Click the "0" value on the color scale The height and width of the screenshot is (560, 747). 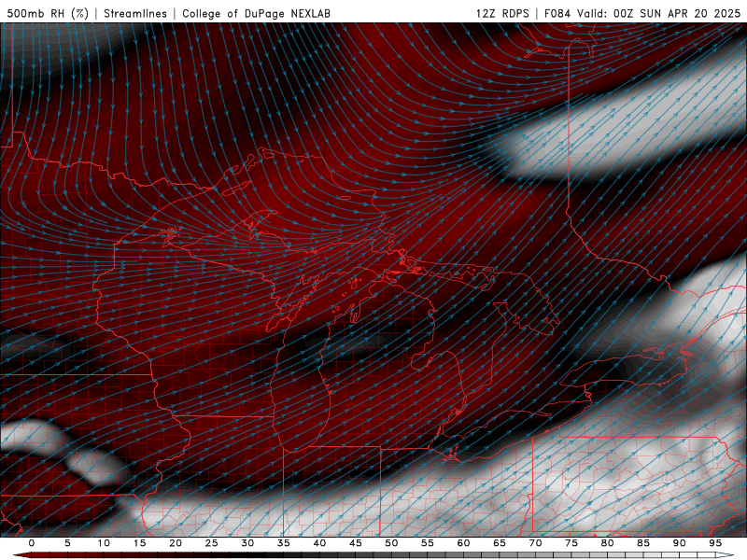(x=32, y=543)
